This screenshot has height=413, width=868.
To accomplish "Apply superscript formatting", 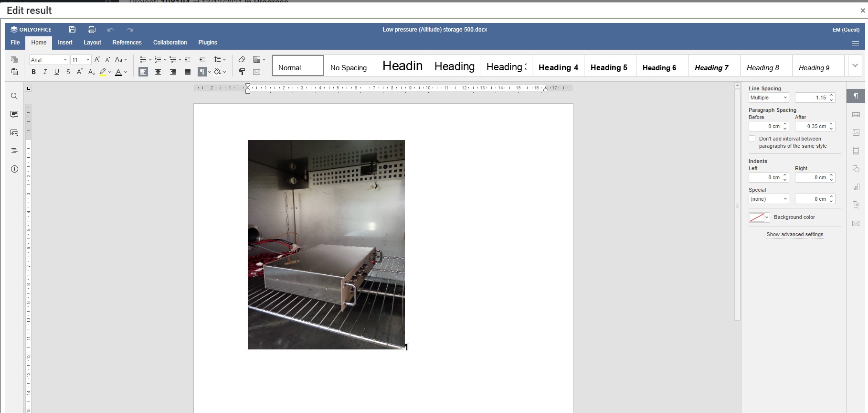I will tap(80, 72).
